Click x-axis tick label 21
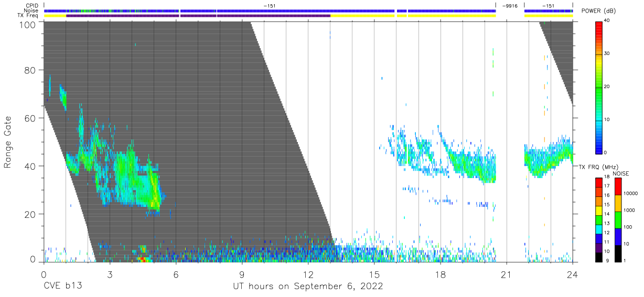This screenshot has height=297, width=644. point(507,273)
